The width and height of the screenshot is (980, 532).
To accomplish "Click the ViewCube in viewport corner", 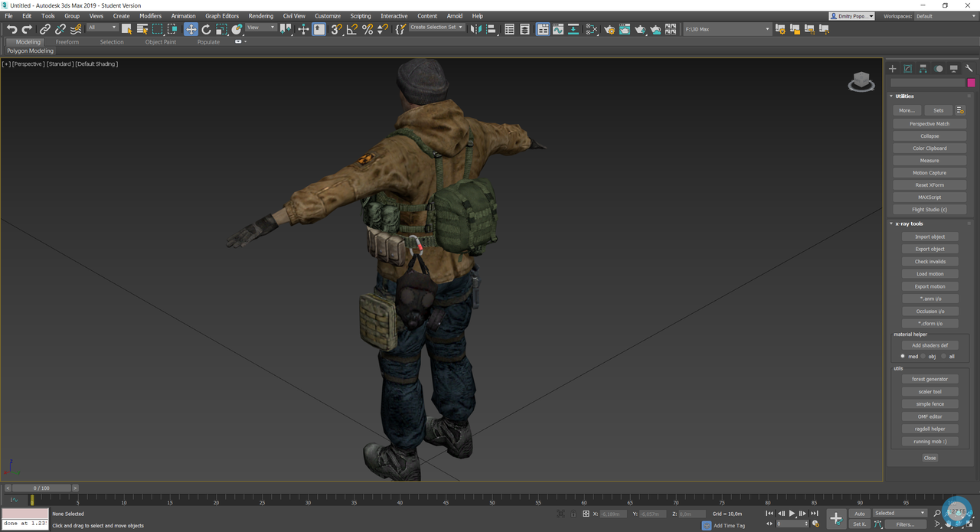I will [861, 81].
